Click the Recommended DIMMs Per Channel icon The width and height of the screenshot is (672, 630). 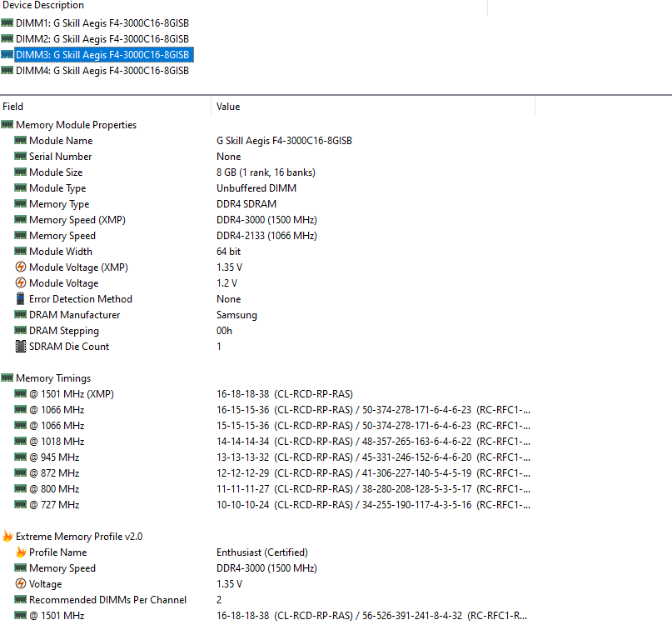(x=20, y=599)
